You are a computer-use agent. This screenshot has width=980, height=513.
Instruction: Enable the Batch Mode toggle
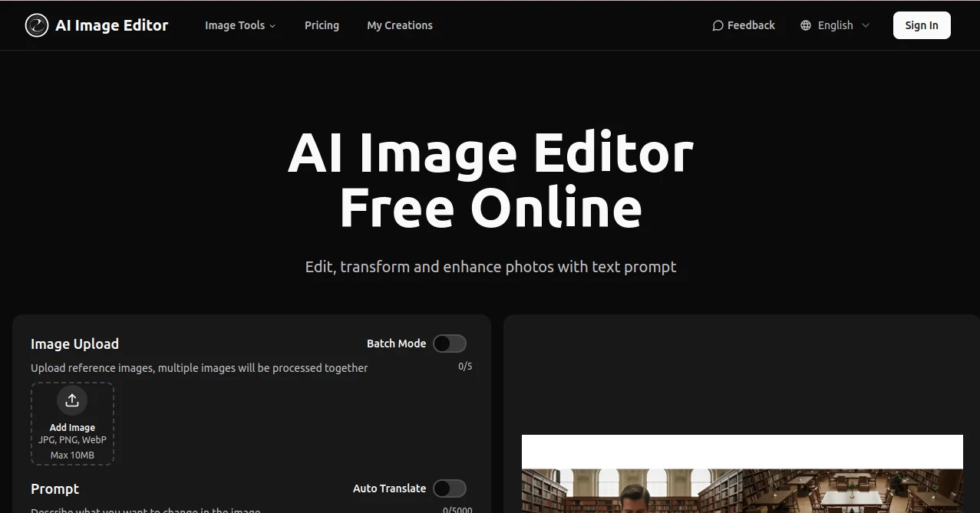click(450, 343)
